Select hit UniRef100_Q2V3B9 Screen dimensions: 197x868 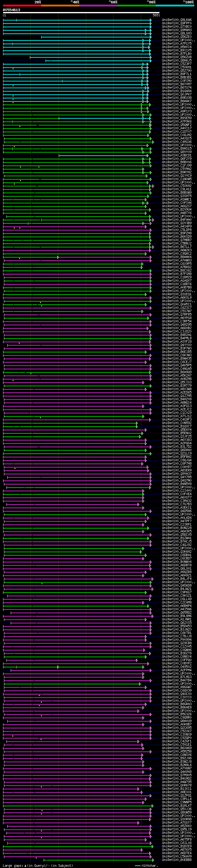pyautogui.click(x=177, y=223)
